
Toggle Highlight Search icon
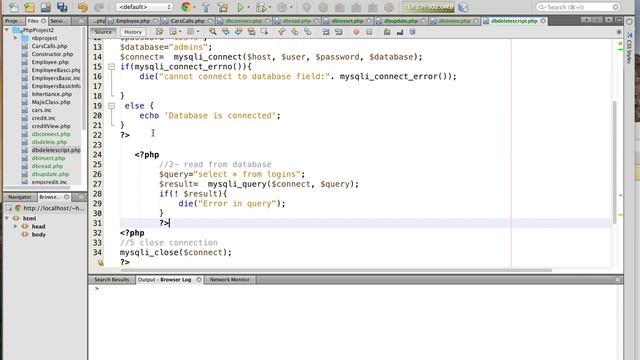click(x=251, y=32)
